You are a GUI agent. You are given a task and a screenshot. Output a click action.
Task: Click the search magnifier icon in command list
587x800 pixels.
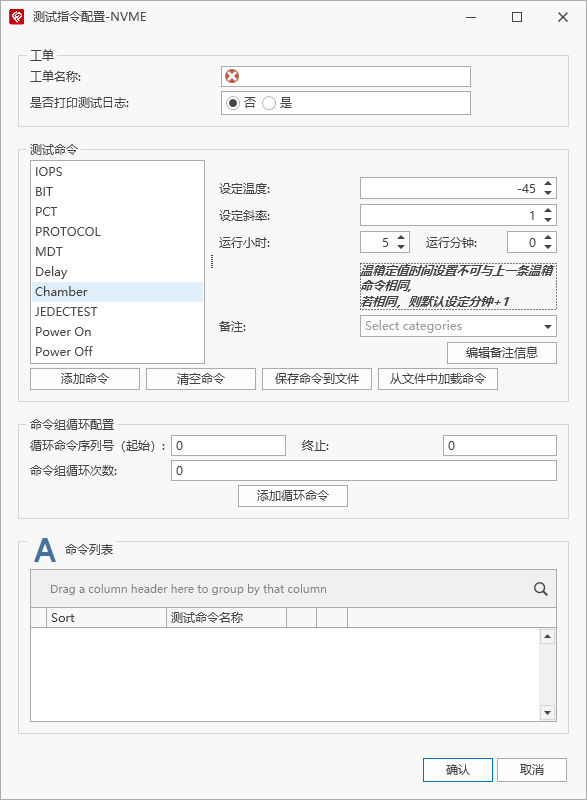(541, 589)
